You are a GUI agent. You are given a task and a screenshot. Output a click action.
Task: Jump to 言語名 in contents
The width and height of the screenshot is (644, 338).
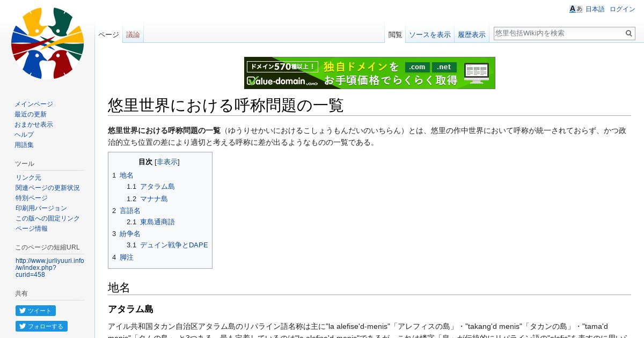pos(130,211)
